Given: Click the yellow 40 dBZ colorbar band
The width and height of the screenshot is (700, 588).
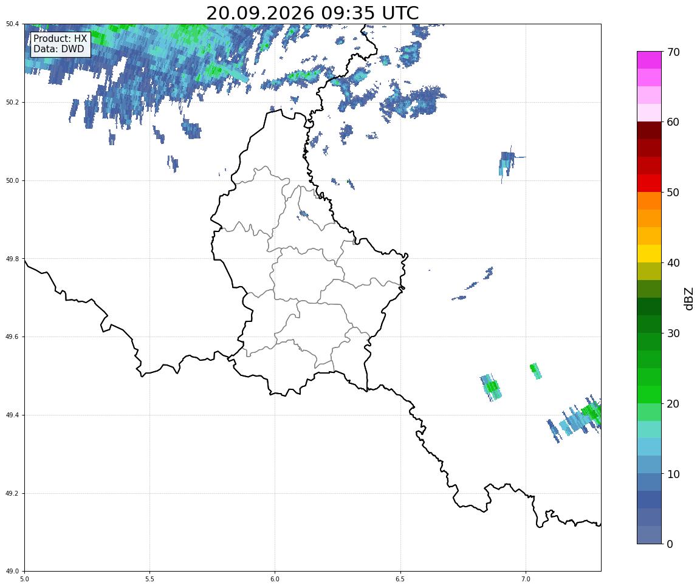Looking at the screenshot, I should point(649,253).
